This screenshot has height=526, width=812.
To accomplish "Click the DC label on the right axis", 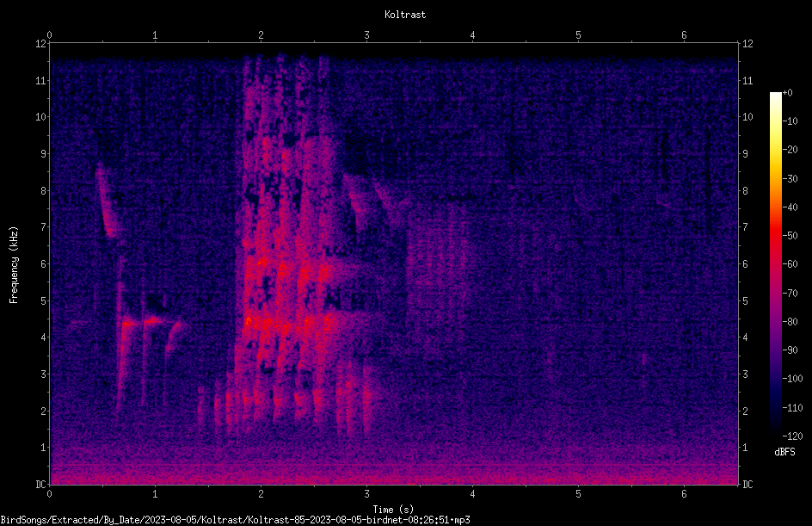I will pos(747,484).
